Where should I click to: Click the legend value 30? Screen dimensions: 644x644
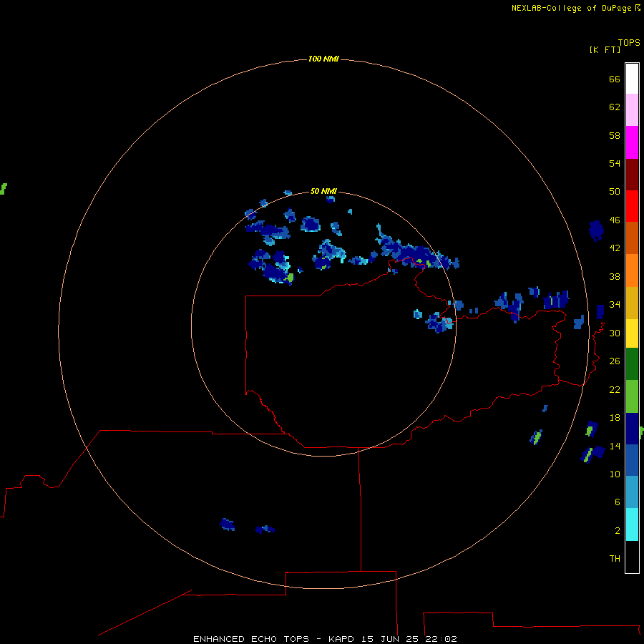pos(615,333)
